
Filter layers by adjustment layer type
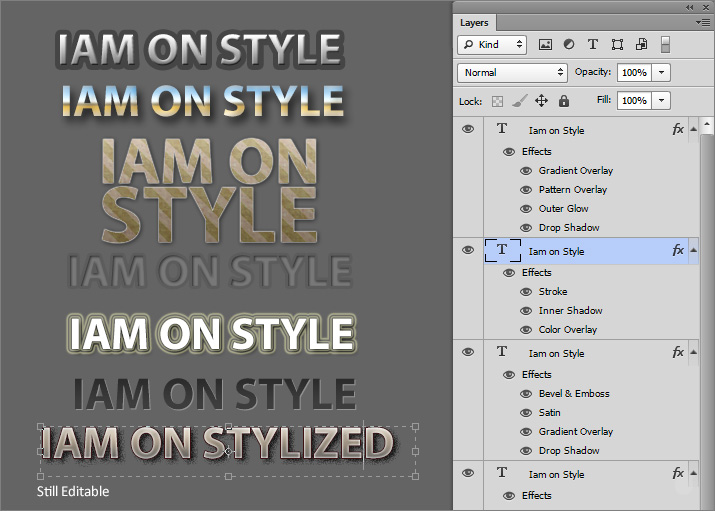tap(569, 45)
